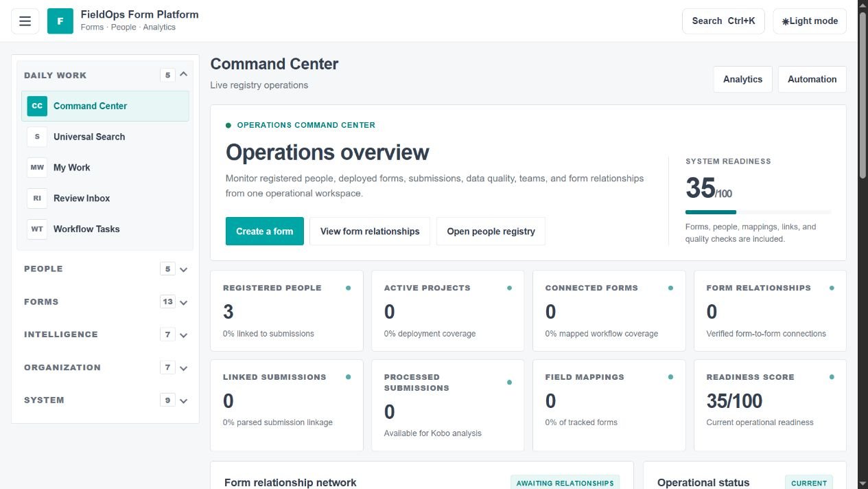Click the Awaiting Relationships badge
Screen dimensions: 868x489
point(565,483)
